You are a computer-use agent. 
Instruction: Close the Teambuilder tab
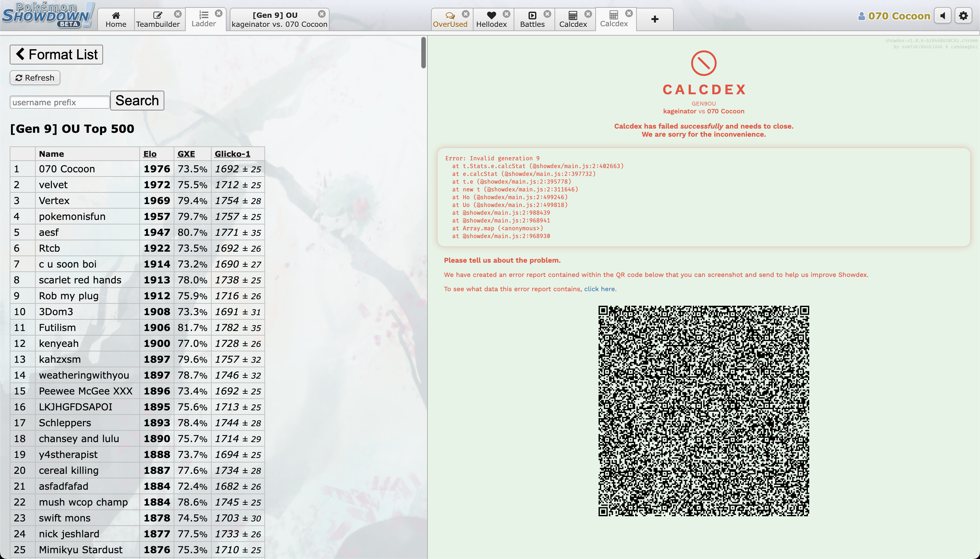[x=178, y=14]
